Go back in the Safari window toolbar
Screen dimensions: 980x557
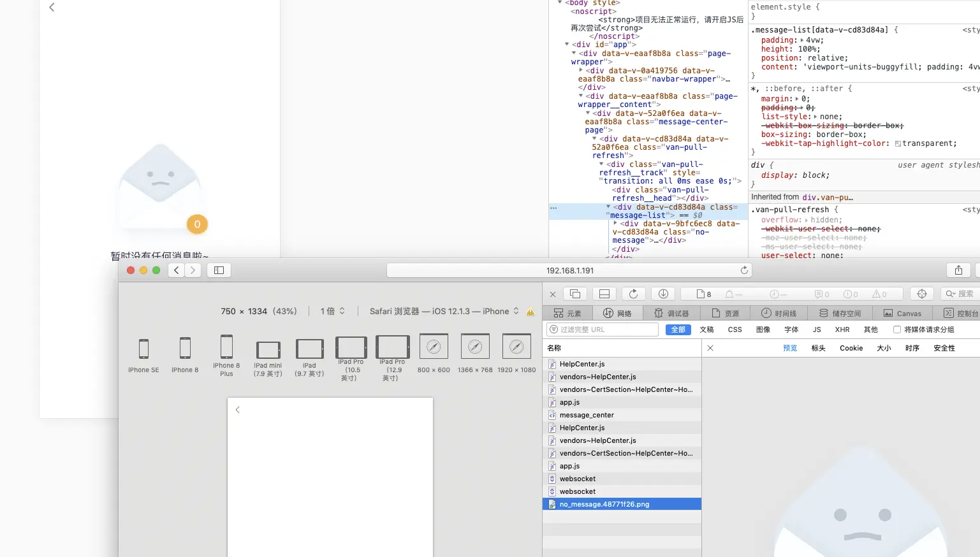(177, 270)
